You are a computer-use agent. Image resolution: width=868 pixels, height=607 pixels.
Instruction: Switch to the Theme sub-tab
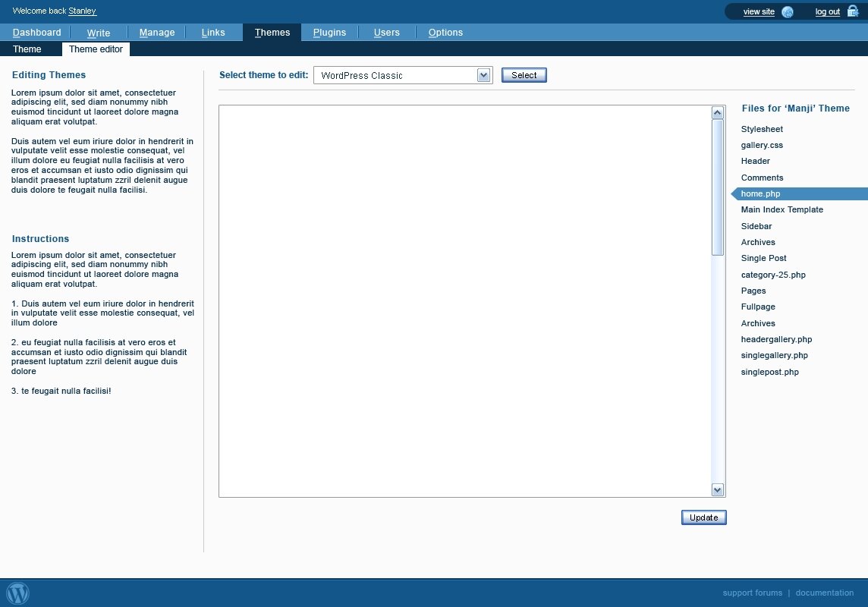[x=27, y=49]
